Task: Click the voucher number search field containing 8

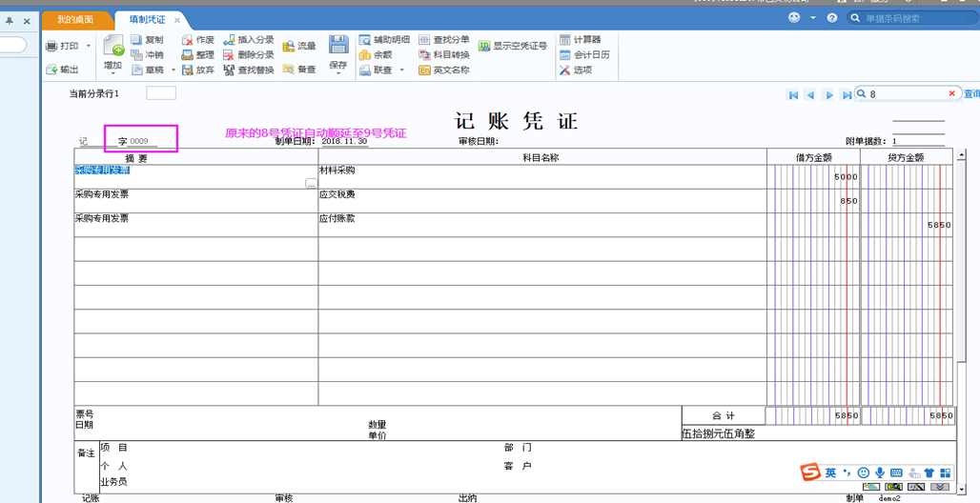Action: [x=908, y=93]
